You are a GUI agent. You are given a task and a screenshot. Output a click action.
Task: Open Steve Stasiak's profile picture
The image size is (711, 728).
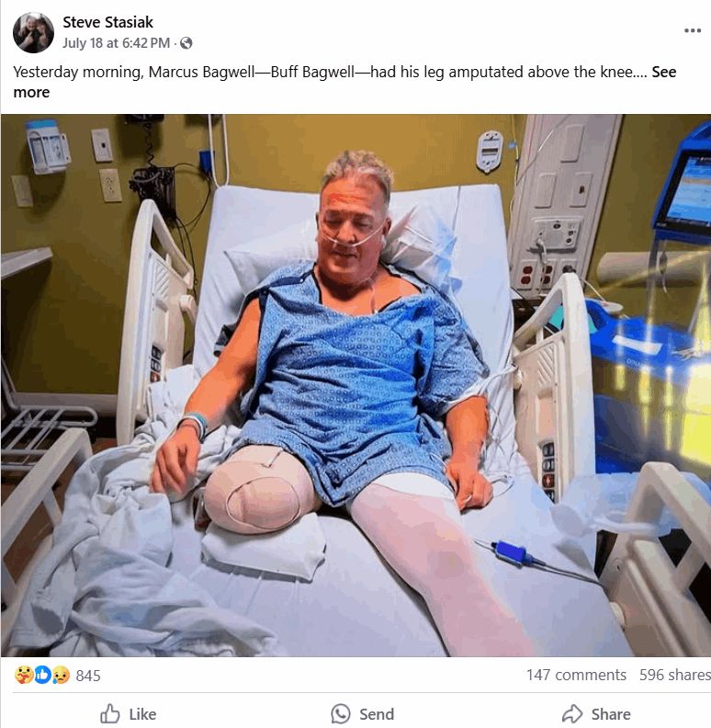point(33,33)
